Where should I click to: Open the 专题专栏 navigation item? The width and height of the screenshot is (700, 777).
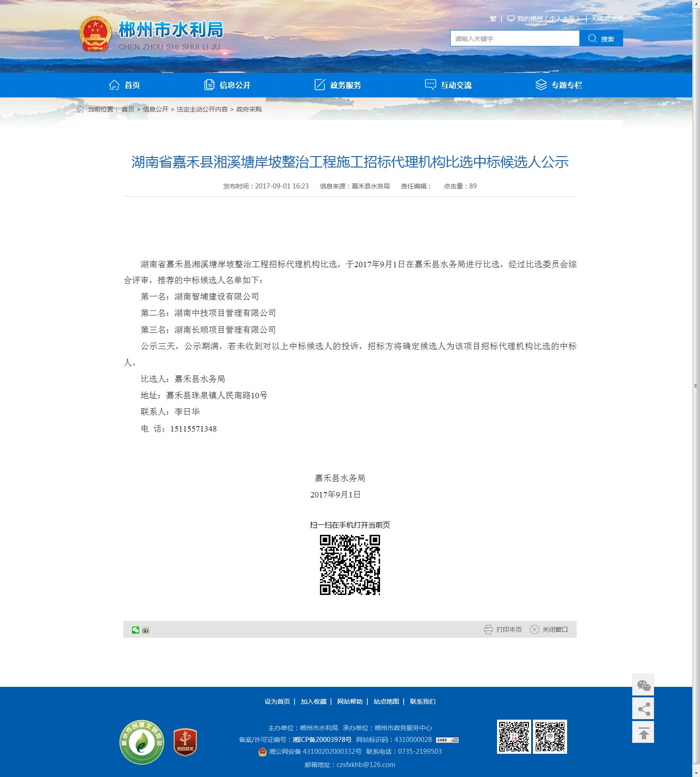[559, 85]
